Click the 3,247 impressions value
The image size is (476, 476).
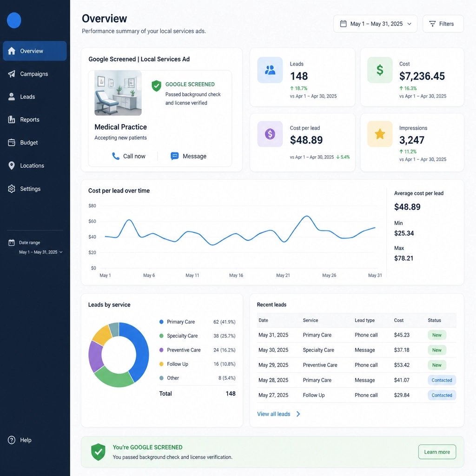click(412, 140)
